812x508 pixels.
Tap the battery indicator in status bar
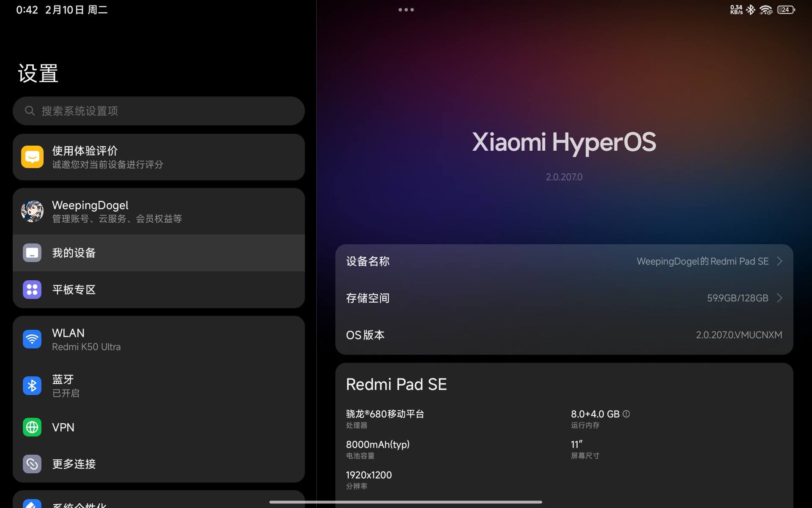[x=786, y=10]
